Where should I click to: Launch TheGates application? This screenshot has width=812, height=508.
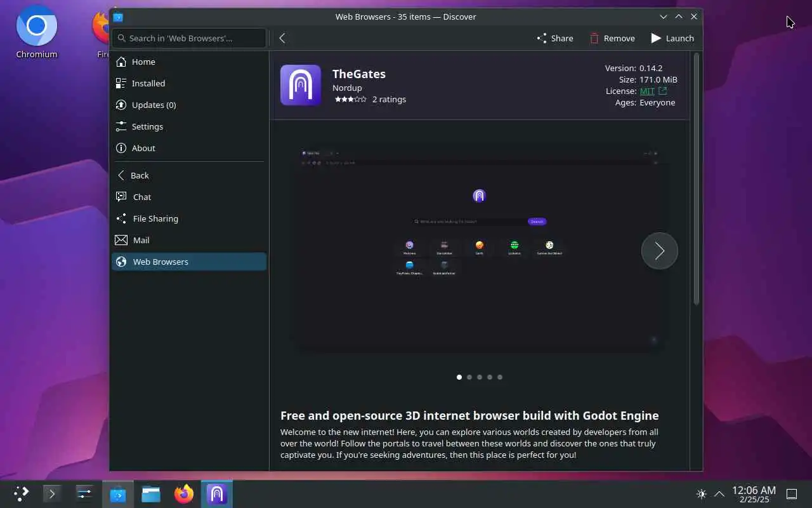[x=672, y=38]
